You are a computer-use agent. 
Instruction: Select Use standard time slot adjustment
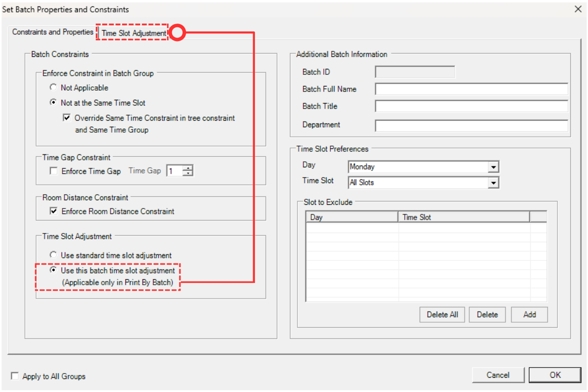point(53,255)
